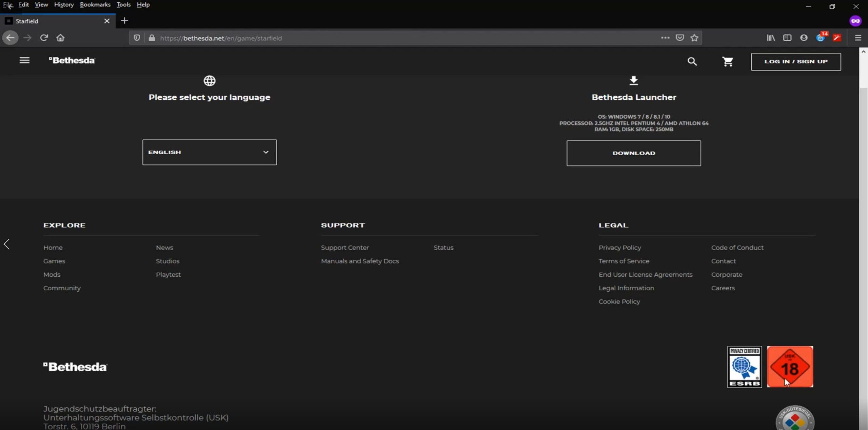Open the Legal Information link
Screen dimensions: 868x430
coord(626,288)
